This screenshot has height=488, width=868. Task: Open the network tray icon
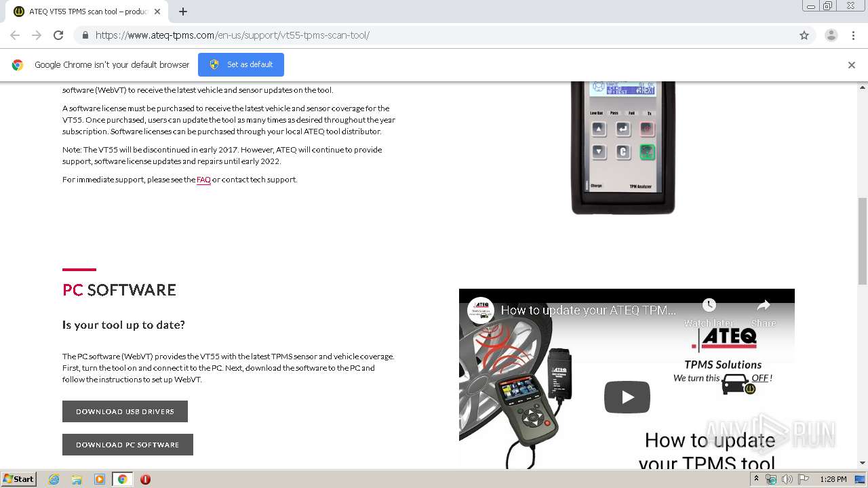click(x=771, y=479)
